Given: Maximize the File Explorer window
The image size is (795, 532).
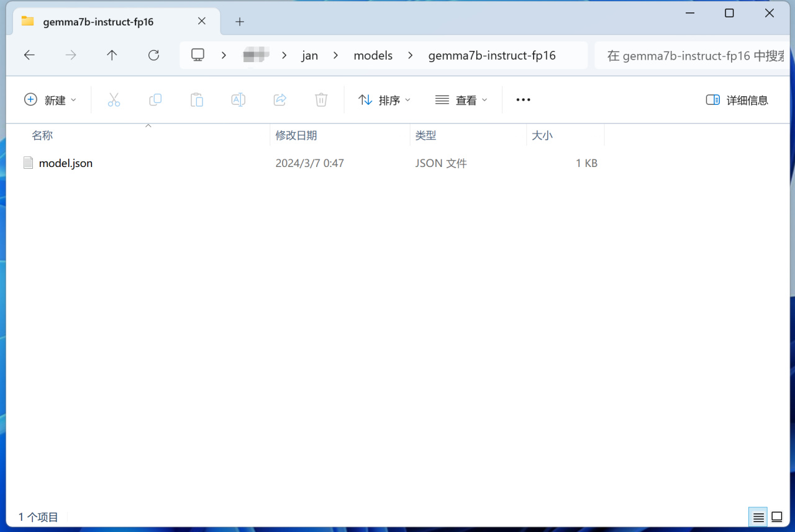Looking at the screenshot, I should point(730,13).
